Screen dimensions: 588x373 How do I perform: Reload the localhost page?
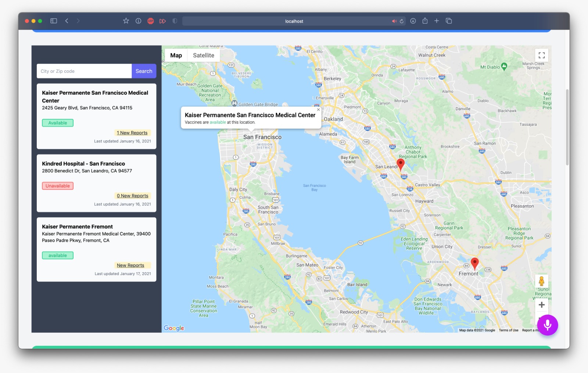[x=402, y=21]
